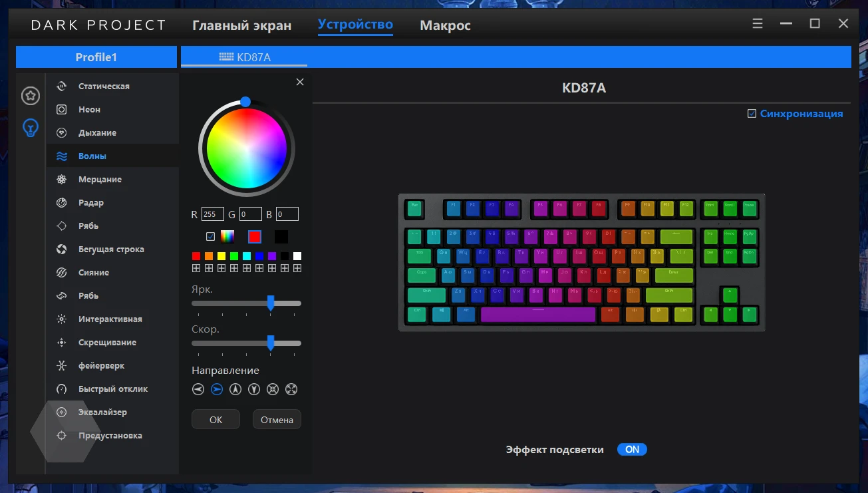Uncheck the rainbow color mode checkbox
Image resolution: width=868 pixels, height=493 pixels.
click(211, 236)
